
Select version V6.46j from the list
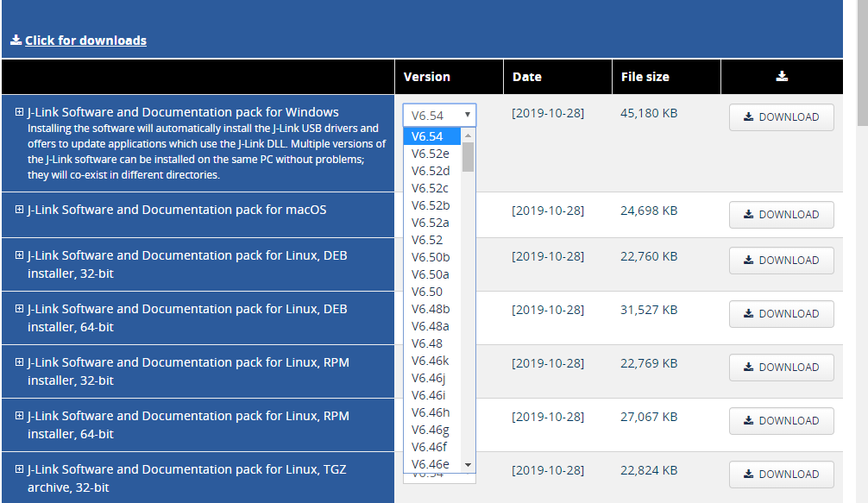(x=432, y=377)
